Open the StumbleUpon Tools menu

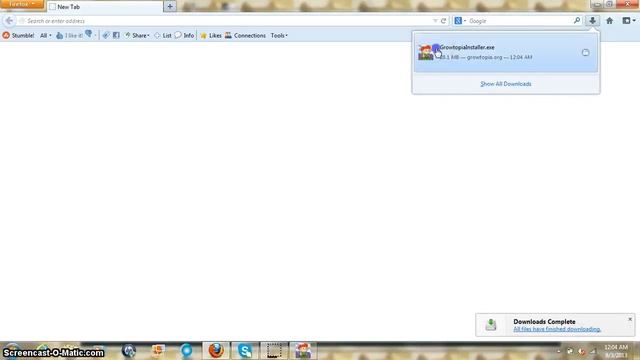coord(279,36)
